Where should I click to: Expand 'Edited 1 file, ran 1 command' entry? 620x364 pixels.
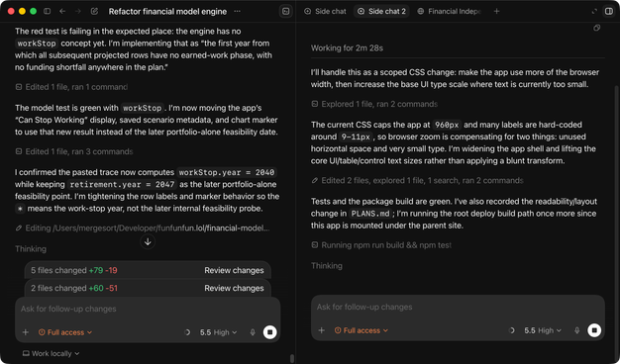pos(71,87)
